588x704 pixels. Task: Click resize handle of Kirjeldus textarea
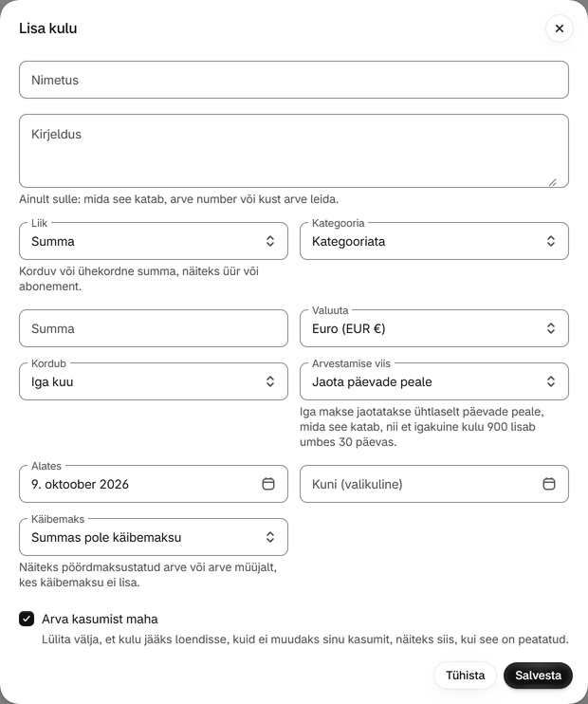(553, 182)
